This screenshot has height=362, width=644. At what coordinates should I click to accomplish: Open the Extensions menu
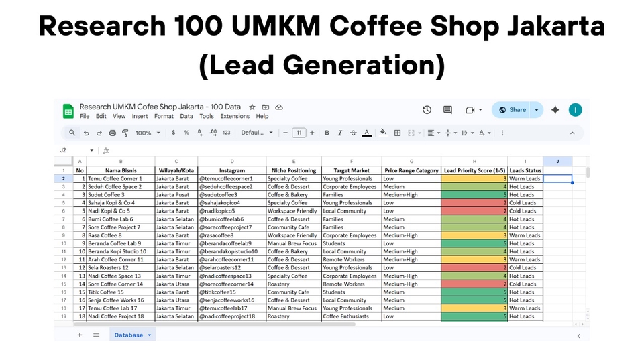235,116
